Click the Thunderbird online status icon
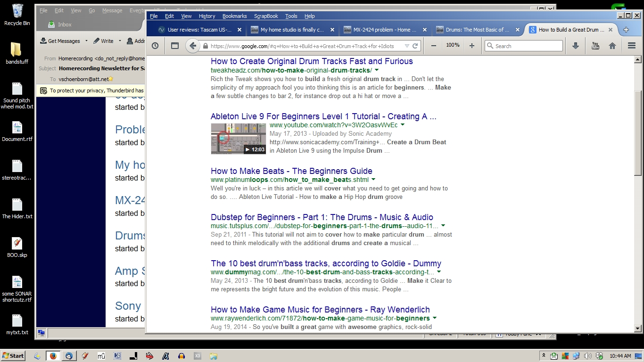The width and height of the screenshot is (644, 362). 41,333
